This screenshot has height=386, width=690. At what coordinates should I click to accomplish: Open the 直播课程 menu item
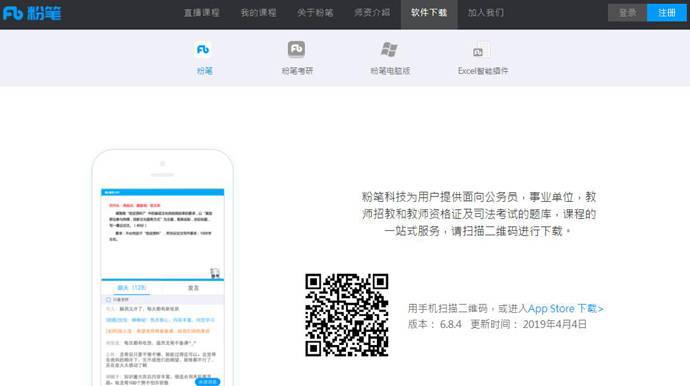coord(202,13)
